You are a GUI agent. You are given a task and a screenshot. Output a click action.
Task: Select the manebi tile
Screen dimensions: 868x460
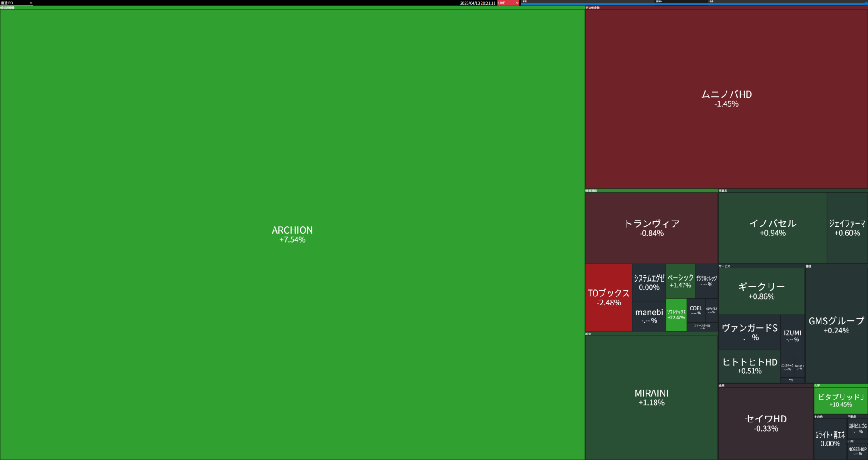point(649,316)
